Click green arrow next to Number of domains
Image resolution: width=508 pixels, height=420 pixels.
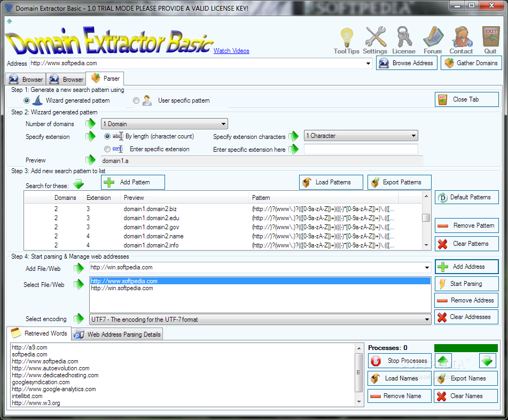(90, 123)
